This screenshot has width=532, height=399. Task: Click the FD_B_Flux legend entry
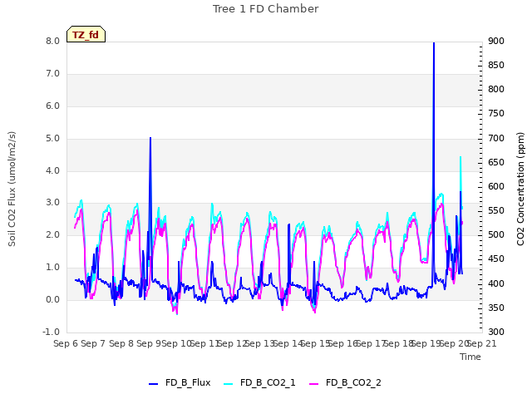pyautogui.click(x=180, y=383)
